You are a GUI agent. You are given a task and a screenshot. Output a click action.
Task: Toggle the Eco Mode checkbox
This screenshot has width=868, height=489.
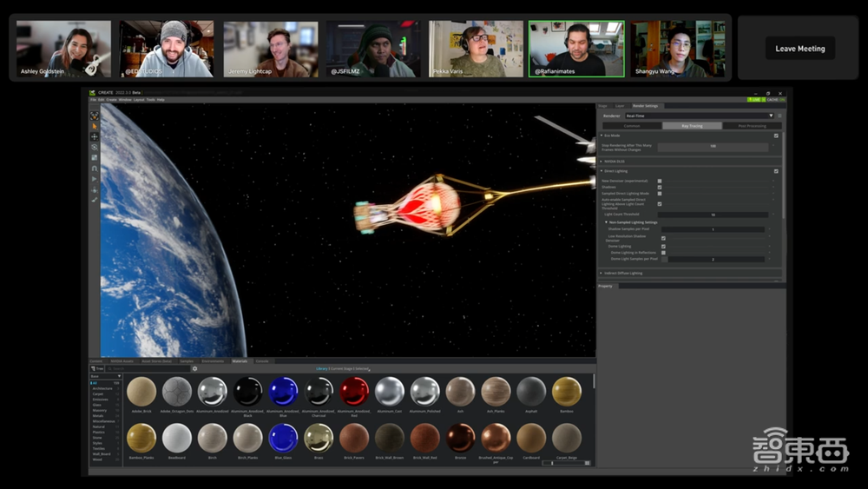point(776,135)
